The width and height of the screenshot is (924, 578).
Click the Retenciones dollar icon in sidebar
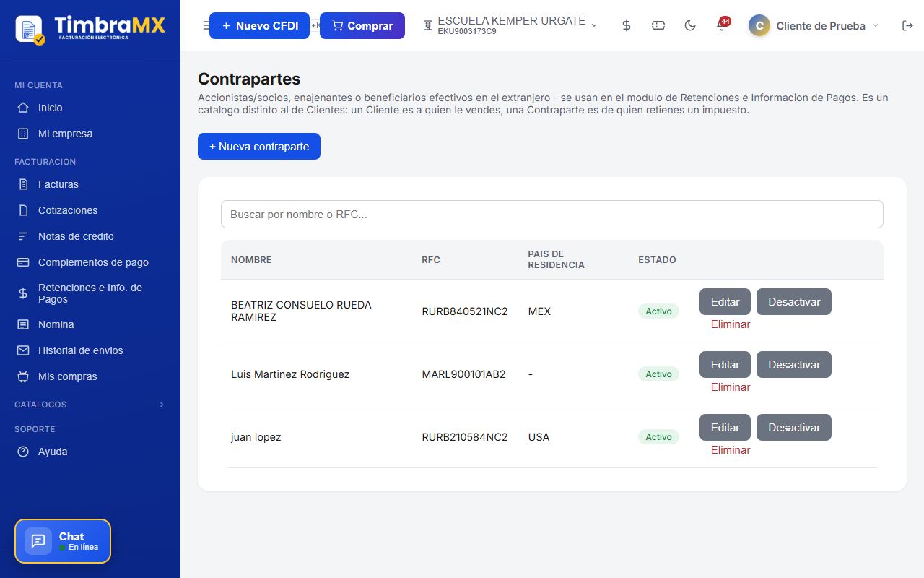click(23, 293)
